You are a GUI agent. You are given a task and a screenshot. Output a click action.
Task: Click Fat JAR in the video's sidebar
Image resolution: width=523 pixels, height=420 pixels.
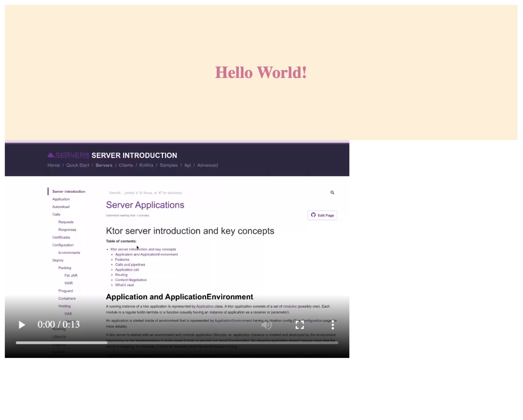(x=71, y=276)
